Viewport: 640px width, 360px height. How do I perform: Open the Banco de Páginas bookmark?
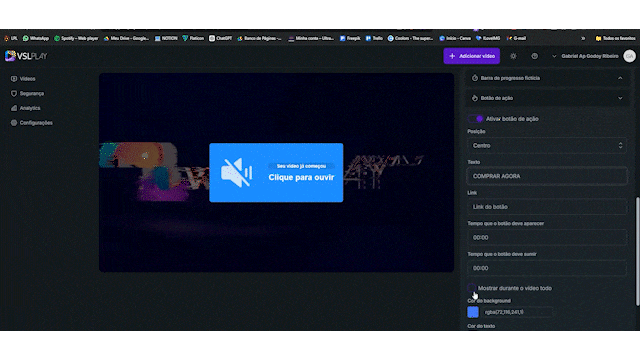tap(260, 38)
